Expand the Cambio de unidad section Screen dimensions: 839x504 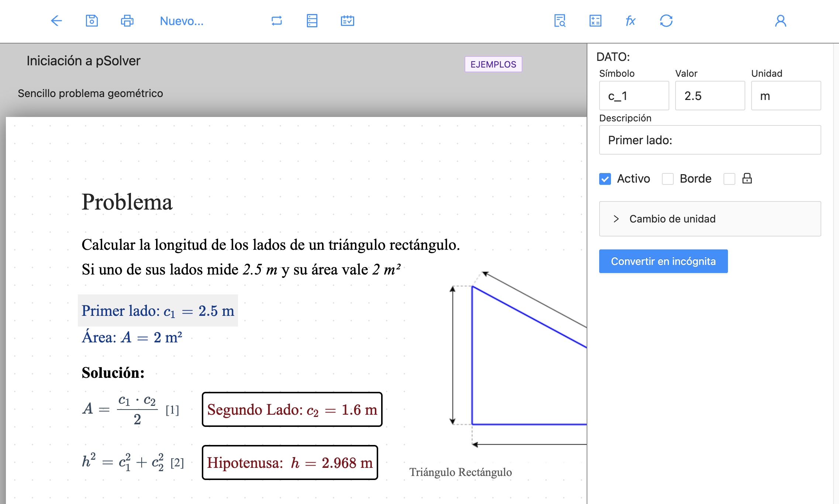coord(710,219)
